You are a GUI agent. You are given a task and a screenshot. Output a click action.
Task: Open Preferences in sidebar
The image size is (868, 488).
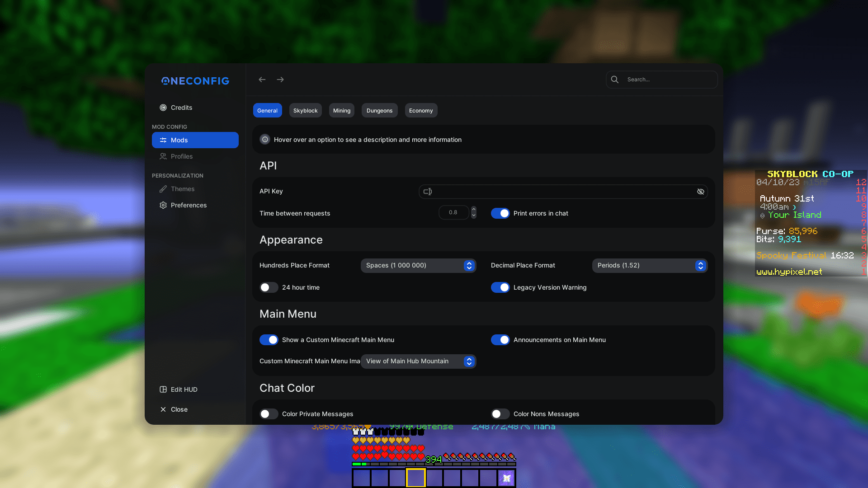pos(195,205)
